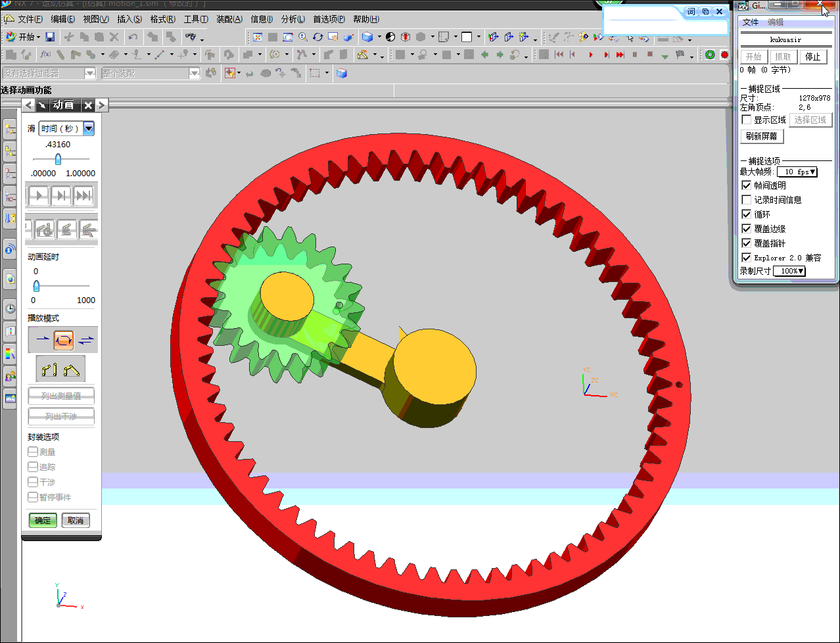Click the Pan hand icon
This screenshot has height=643, width=840.
tap(333, 37)
